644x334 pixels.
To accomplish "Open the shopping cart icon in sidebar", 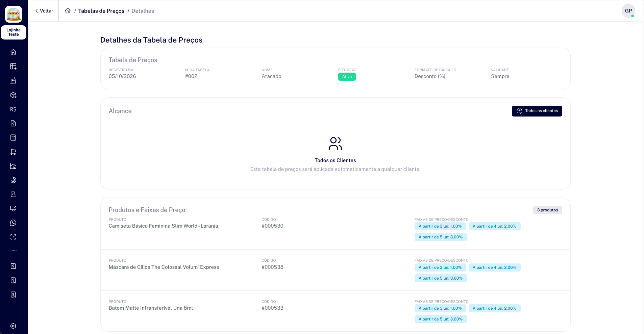I will coord(13,152).
